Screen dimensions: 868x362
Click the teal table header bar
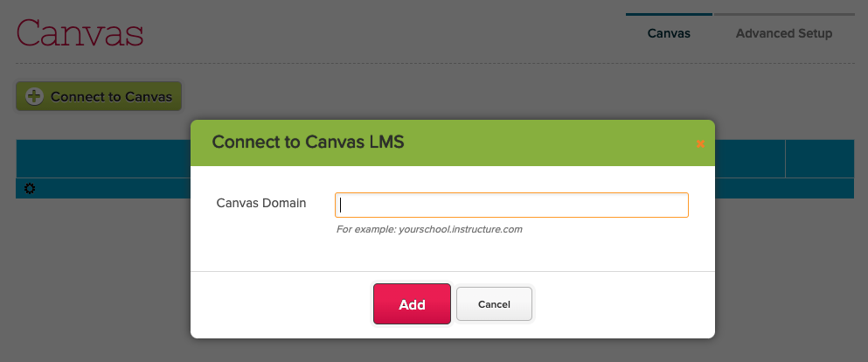[105, 158]
